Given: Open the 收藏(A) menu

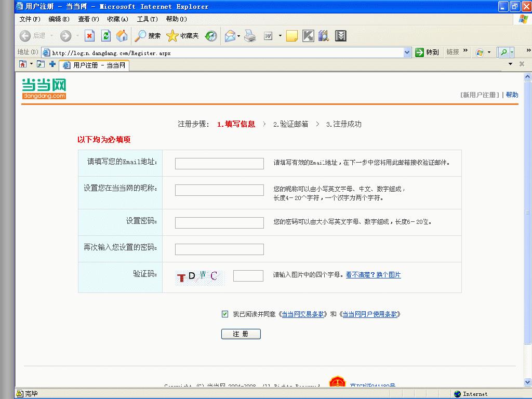Looking at the screenshot, I should click(x=118, y=19).
